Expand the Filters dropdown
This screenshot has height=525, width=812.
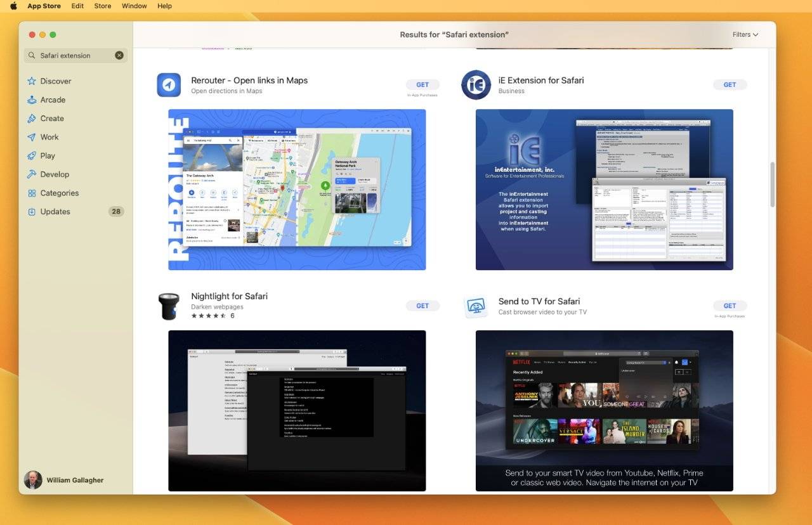click(x=745, y=35)
